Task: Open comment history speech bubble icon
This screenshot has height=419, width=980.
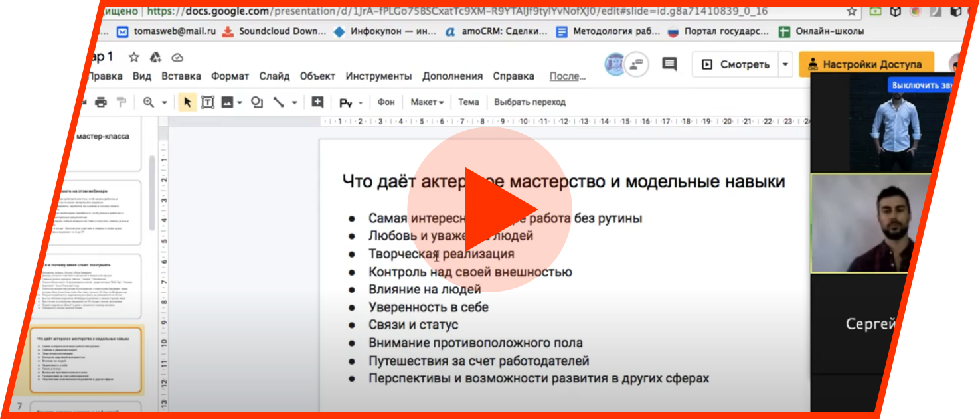Action: tap(669, 64)
